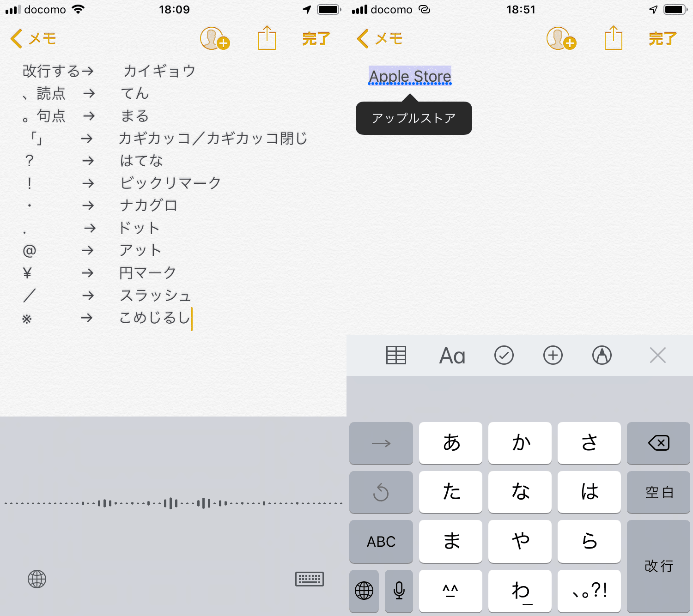The width and height of the screenshot is (693, 616).
Task: Tap 完了 in right note
Action: click(663, 39)
